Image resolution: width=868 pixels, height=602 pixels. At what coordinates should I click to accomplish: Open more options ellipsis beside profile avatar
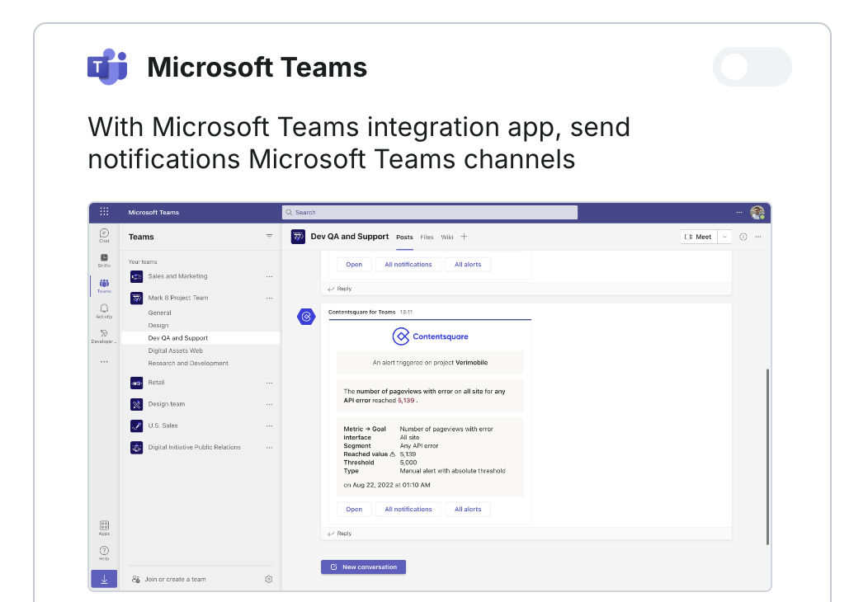739,213
